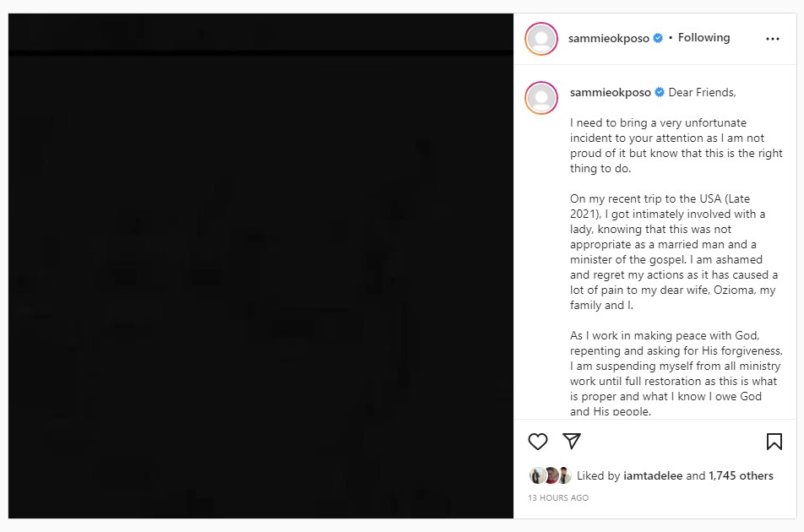This screenshot has height=532, width=804.
Task: Click the first liker avatar thumbnail
Action: pyautogui.click(x=537, y=475)
